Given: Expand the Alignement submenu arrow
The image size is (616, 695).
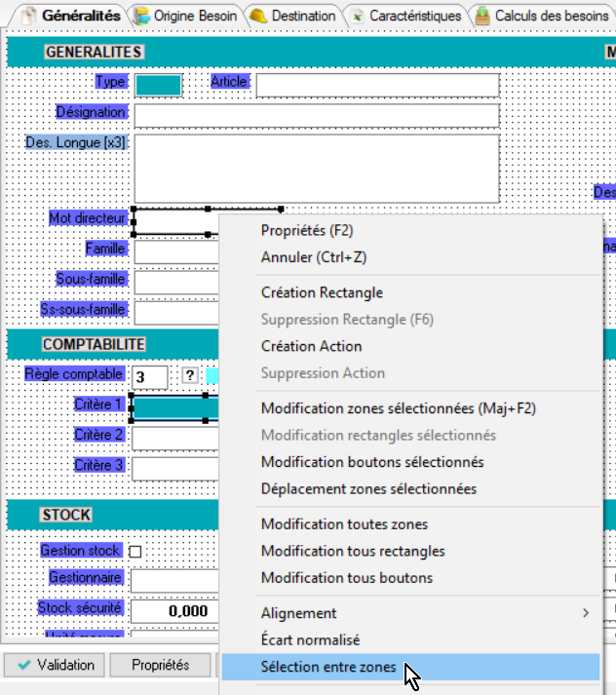Looking at the screenshot, I should (586, 613).
